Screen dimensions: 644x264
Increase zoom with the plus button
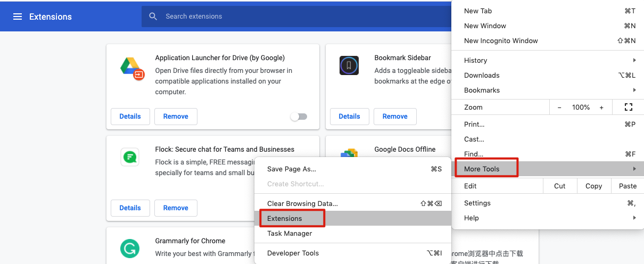[601, 107]
